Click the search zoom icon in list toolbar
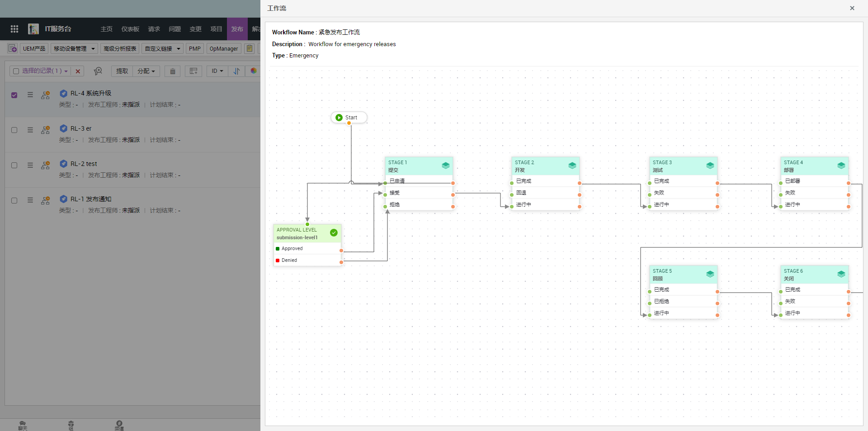The image size is (868, 431). click(x=98, y=71)
